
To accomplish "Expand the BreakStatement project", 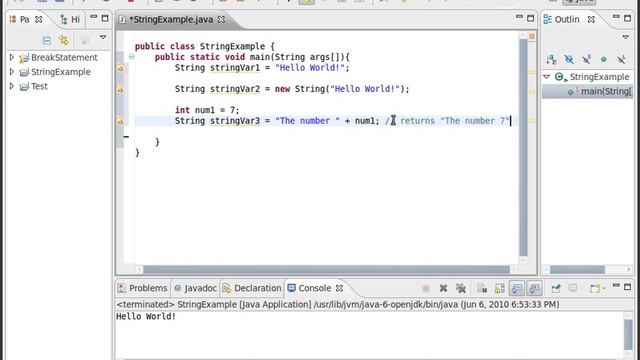I will pos(11,58).
